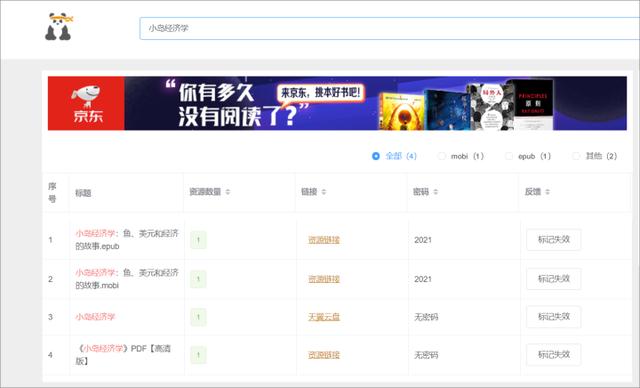Sort by resource count column arrow
Screen dimensions: 640x388
click(x=228, y=192)
